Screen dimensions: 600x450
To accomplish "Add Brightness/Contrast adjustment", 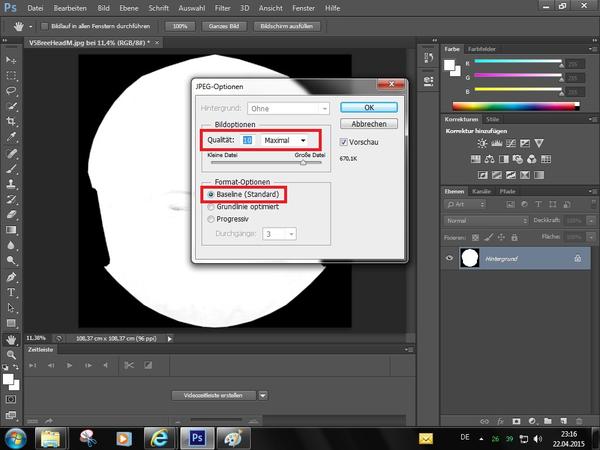I will click(482, 143).
